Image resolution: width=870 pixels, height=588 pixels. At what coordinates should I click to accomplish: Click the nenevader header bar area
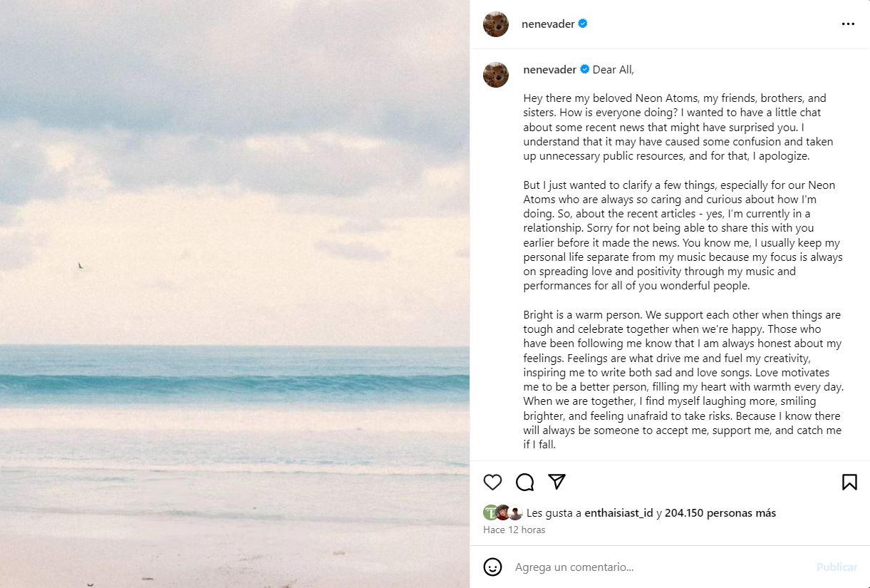(x=670, y=24)
